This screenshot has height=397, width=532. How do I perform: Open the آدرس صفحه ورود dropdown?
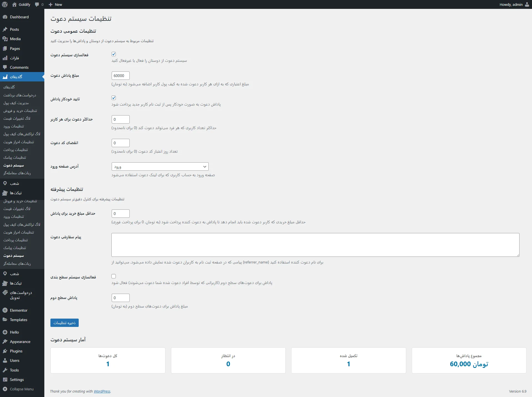pos(160,167)
